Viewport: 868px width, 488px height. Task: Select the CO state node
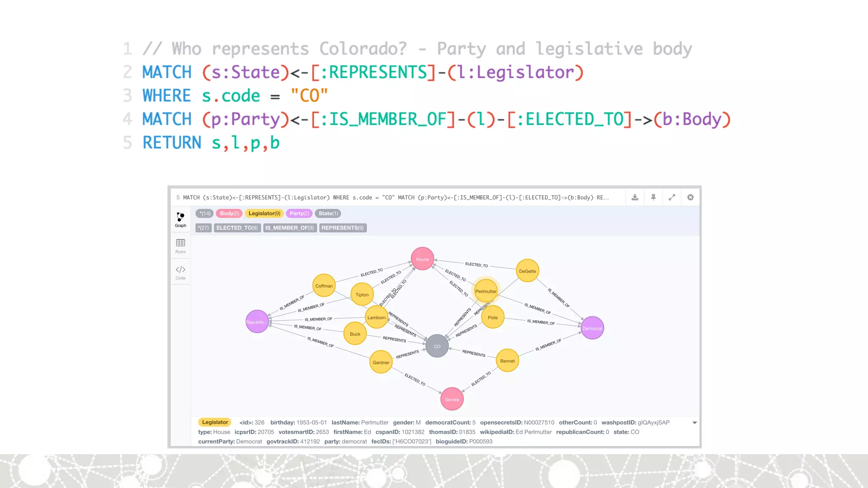(437, 346)
